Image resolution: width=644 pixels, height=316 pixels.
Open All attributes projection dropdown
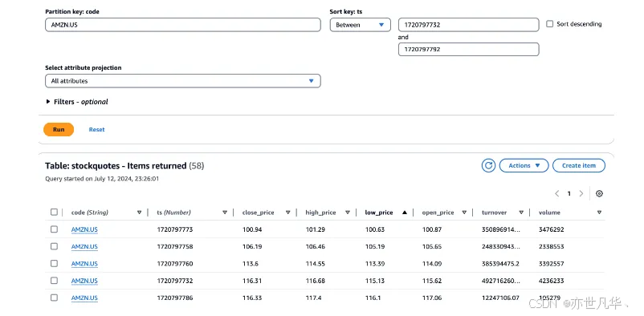point(183,81)
